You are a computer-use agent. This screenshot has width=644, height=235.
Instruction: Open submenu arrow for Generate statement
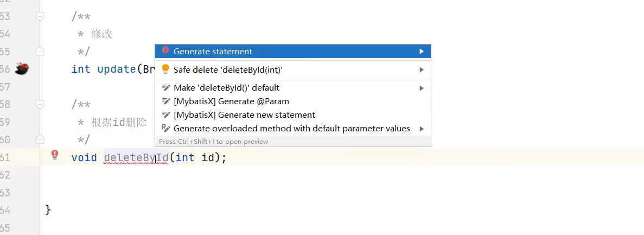click(x=422, y=52)
